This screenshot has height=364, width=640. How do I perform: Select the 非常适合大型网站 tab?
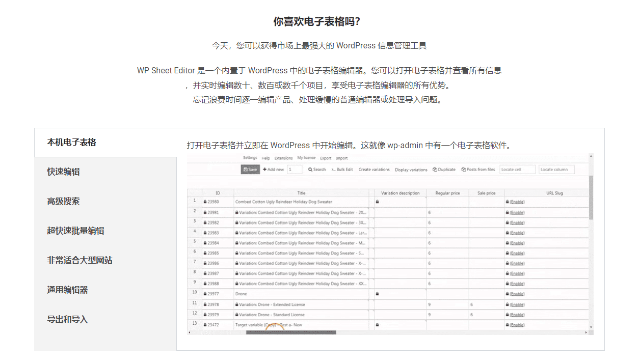[105, 261]
